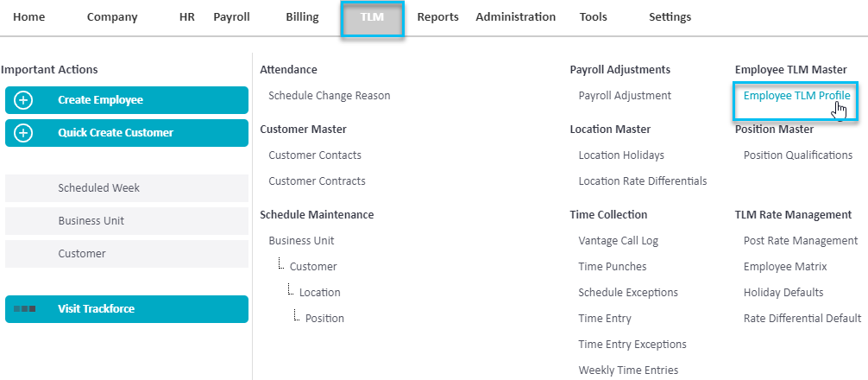Click the Trackforce logo icon
Screen dimensions: 868x380
[24, 309]
